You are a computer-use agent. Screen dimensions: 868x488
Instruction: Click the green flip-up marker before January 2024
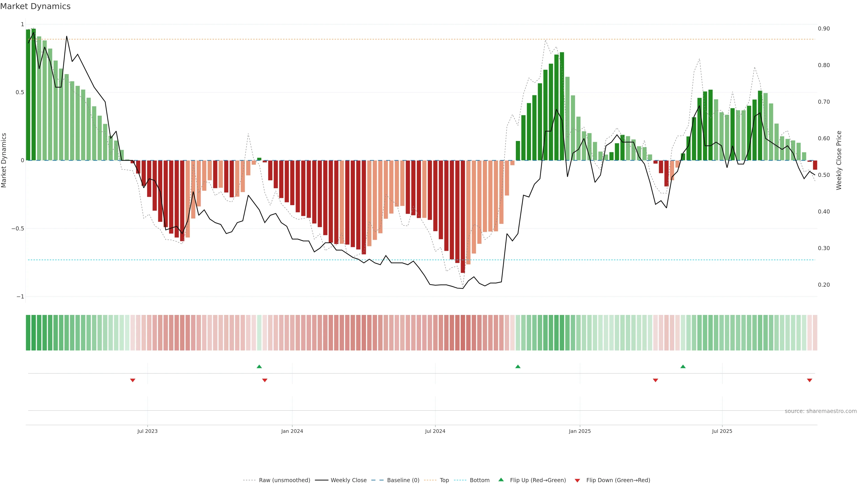click(259, 366)
